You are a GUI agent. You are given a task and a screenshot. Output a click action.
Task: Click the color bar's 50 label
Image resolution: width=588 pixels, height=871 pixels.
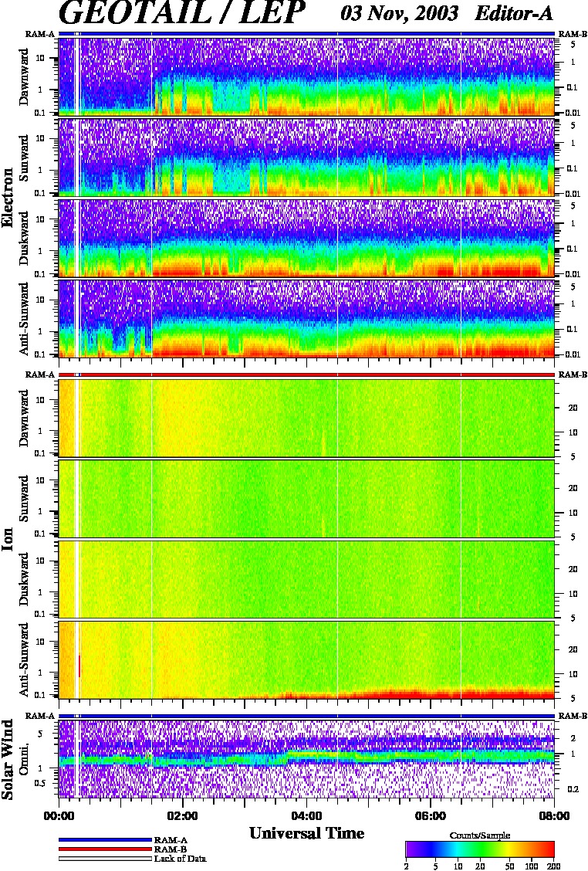pos(509,866)
